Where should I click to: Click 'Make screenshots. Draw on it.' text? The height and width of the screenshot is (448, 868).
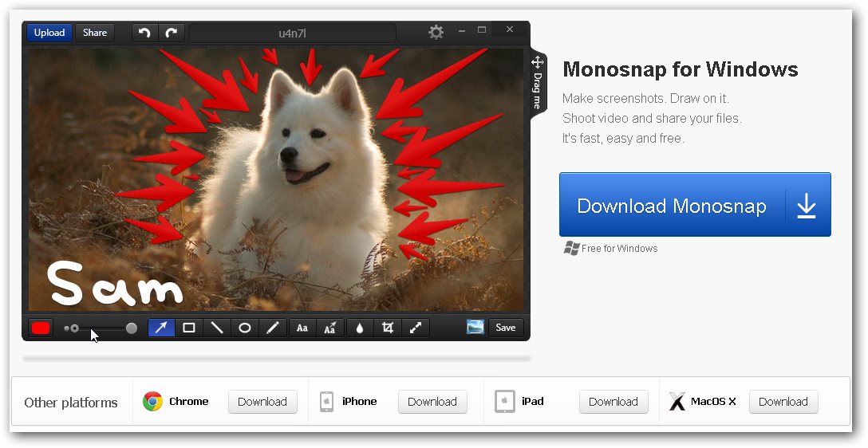pos(645,99)
